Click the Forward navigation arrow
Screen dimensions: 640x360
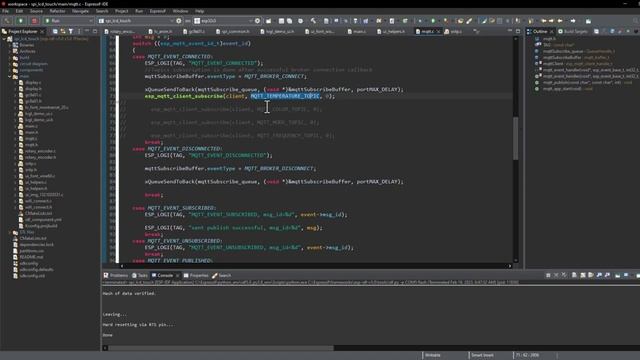573,20
